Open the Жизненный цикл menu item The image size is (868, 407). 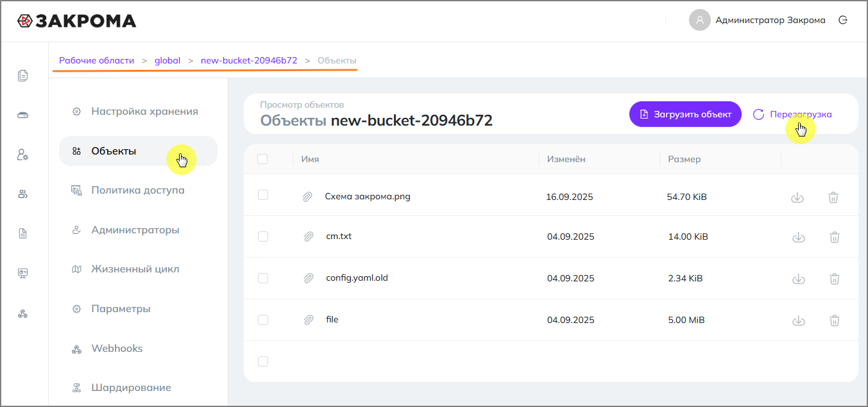(x=135, y=269)
